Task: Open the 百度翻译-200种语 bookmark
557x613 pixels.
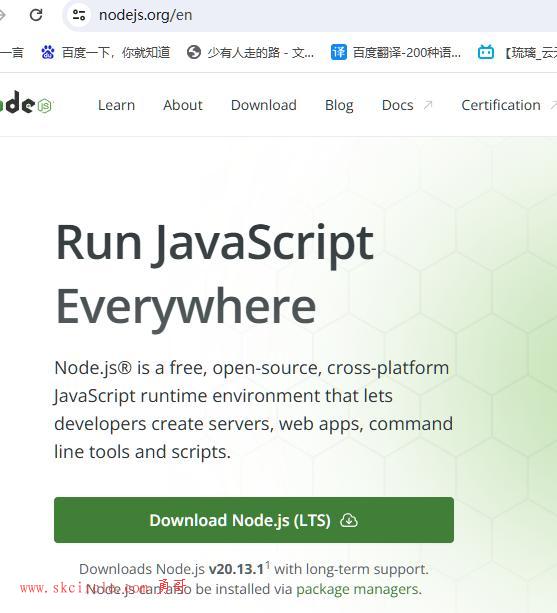Action: tap(396, 52)
